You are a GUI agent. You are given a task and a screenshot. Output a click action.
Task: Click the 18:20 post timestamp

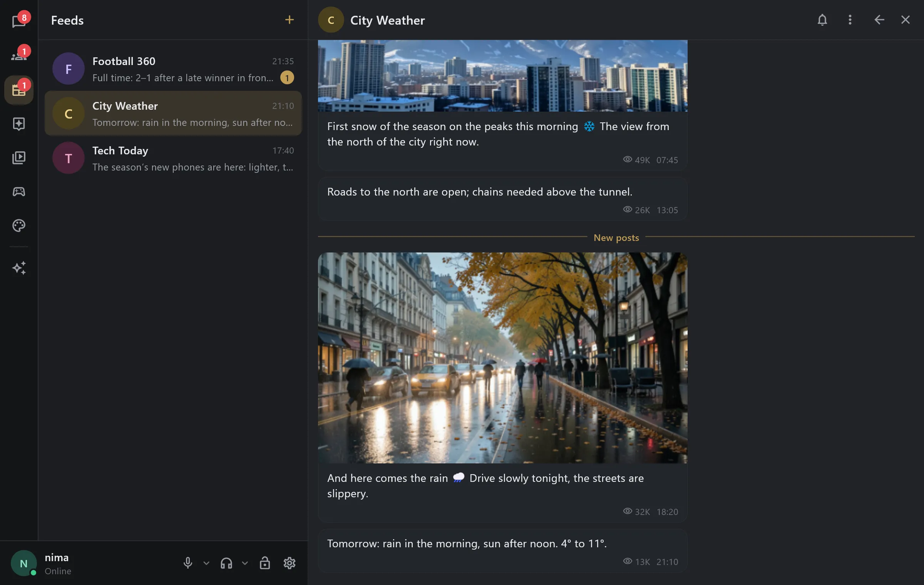click(667, 512)
